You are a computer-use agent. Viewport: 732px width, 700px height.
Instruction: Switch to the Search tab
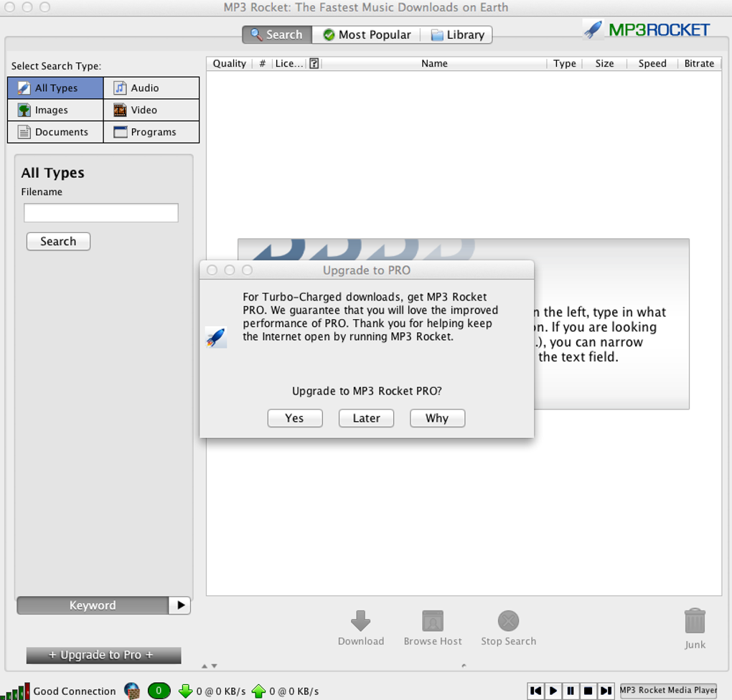[x=277, y=34]
